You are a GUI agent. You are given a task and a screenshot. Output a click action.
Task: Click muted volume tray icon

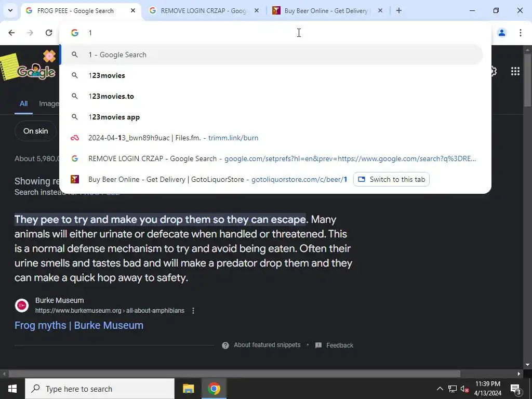(464, 389)
